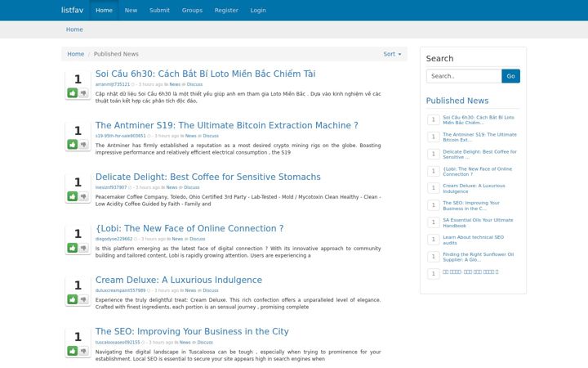
Task: Open author profile arranmjt735121
Action: tap(113, 84)
